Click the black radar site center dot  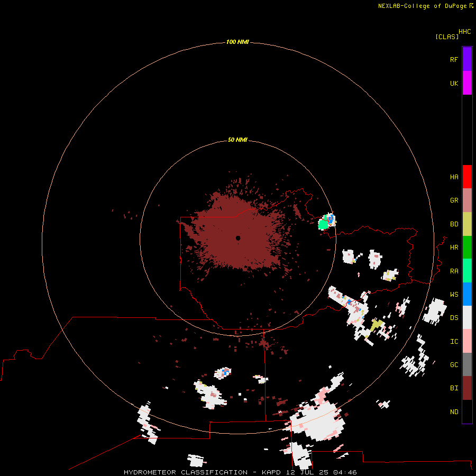point(238,238)
